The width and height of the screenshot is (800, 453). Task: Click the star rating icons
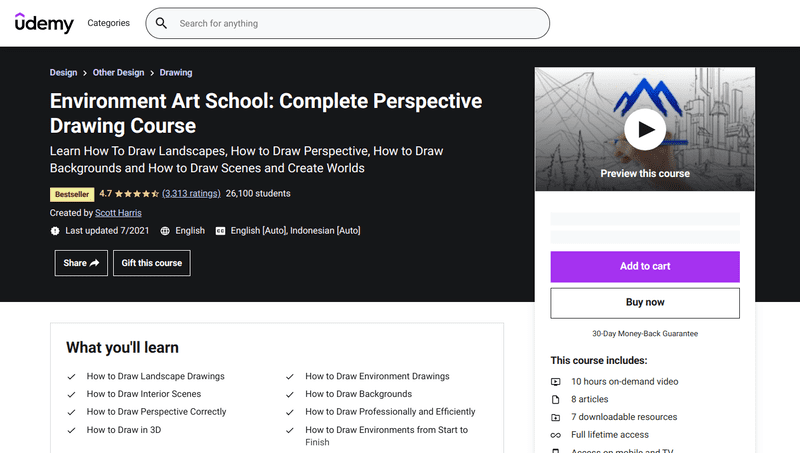137,194
